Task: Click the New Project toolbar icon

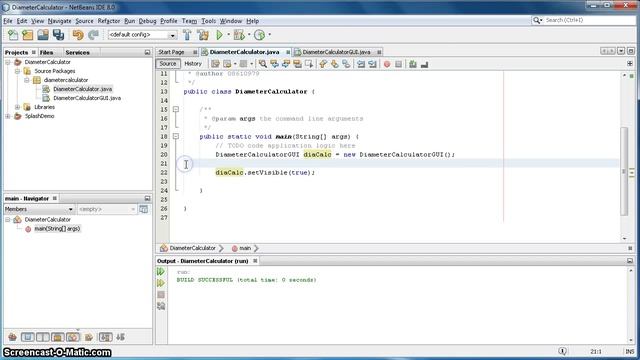Action: coord(28,35)
